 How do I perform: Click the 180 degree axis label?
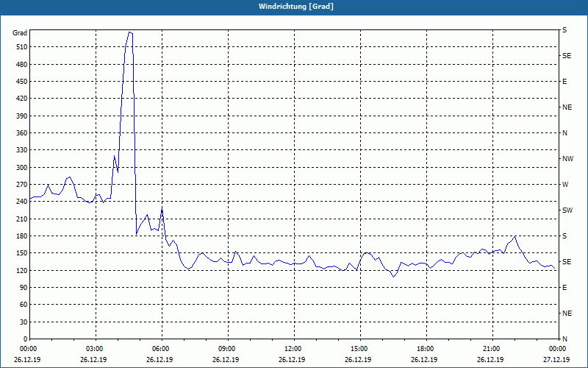tap(22, 236)
